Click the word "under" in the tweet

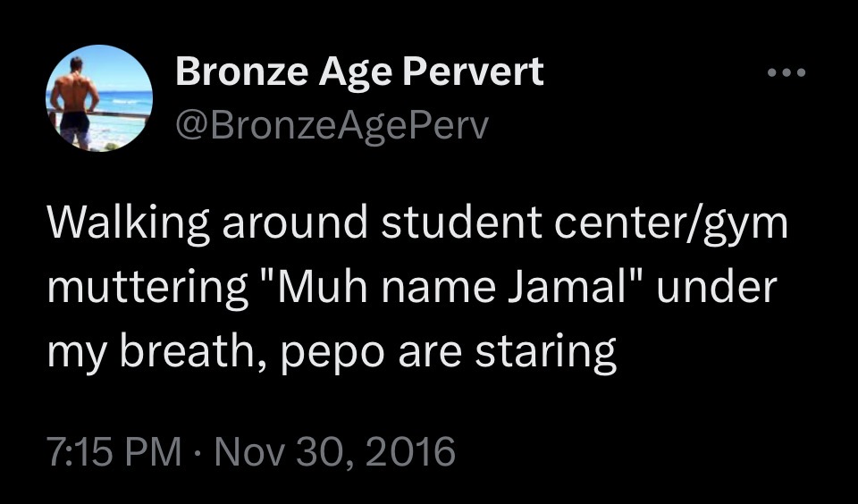(717, 287)
